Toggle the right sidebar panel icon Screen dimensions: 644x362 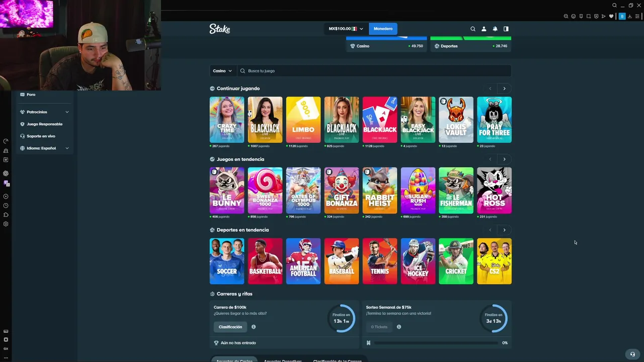click(x=506, y=29)
